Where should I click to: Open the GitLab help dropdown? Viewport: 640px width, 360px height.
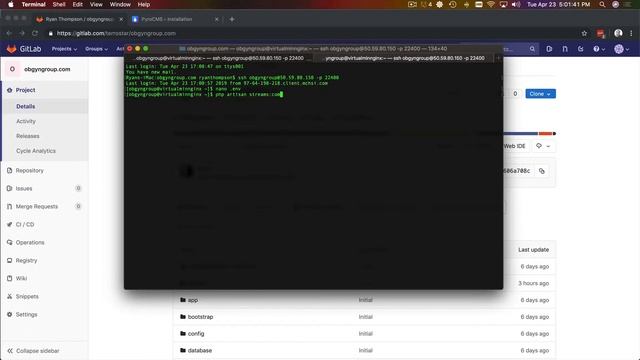[599, 49]
